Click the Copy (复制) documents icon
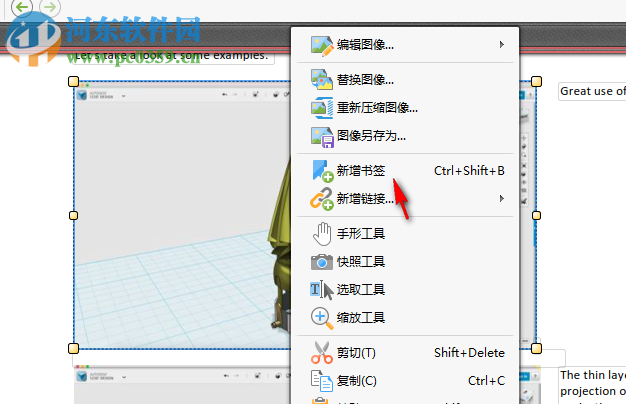 [x=322, y=381]
